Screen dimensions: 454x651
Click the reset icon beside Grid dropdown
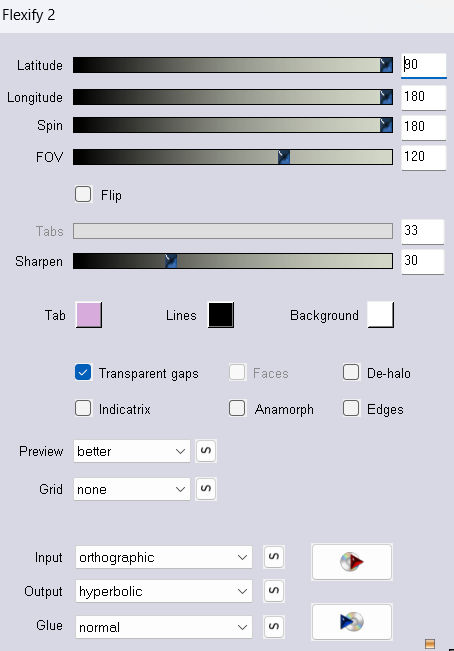point(206,489)
